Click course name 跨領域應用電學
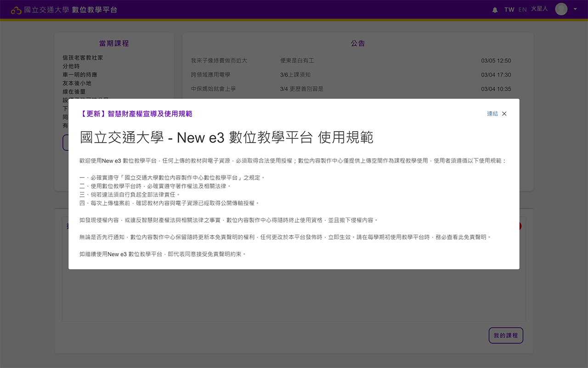 click(x=211, y=75)
